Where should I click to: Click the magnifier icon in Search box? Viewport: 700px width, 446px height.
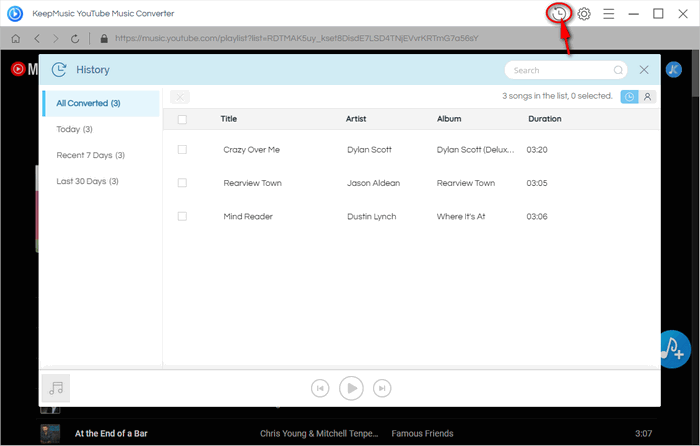(x=618, y=70)
